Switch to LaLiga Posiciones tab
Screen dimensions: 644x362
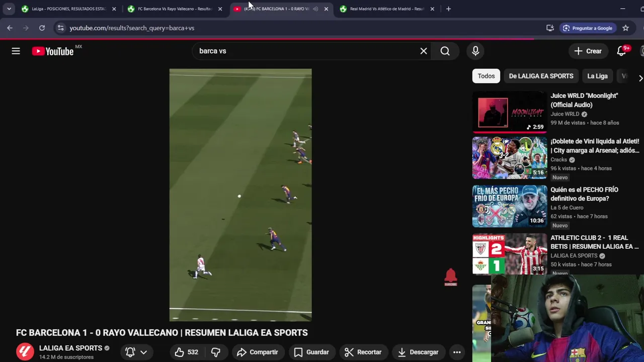pos(68,9)
